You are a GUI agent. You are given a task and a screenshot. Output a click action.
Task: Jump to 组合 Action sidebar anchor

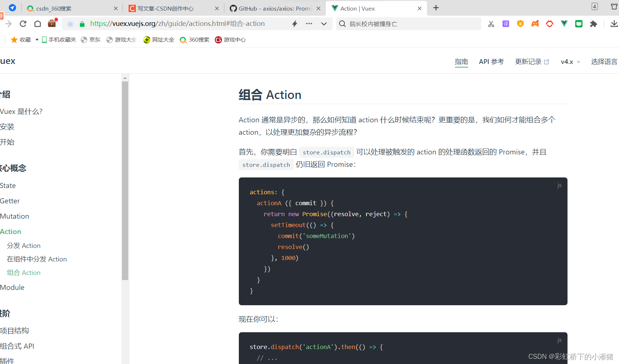[x=24, y=273]
